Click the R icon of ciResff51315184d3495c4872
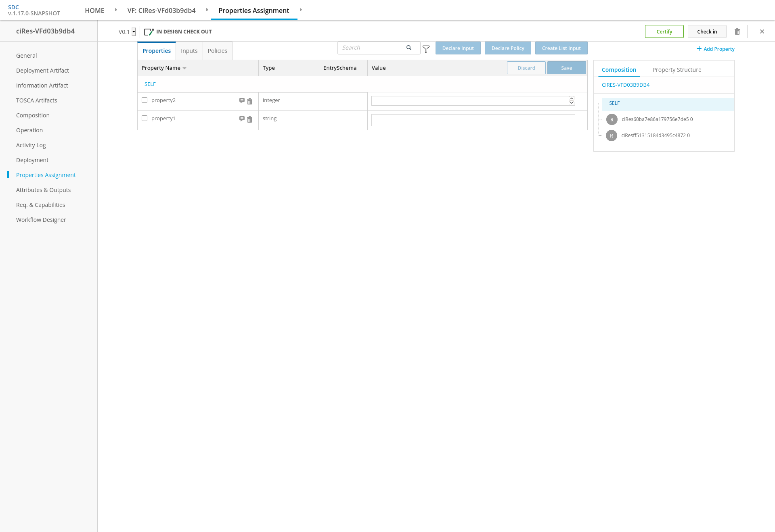Image resolution: width=775 pixels, height=532 pixels. 612,136
